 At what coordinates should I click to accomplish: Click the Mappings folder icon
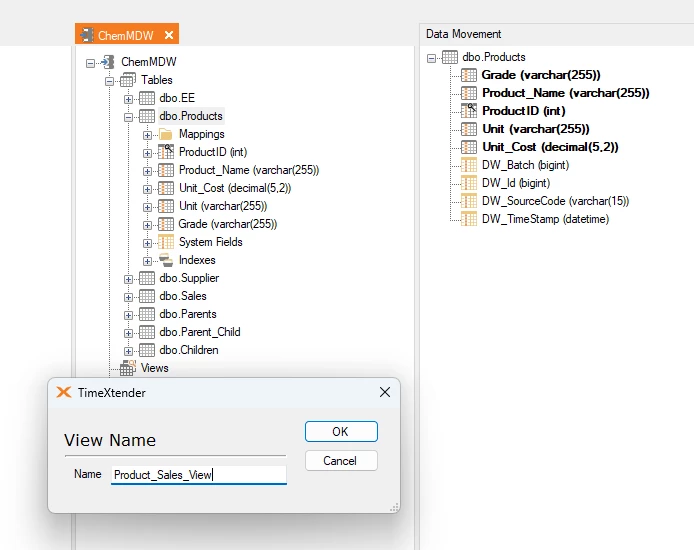[166, 134]
